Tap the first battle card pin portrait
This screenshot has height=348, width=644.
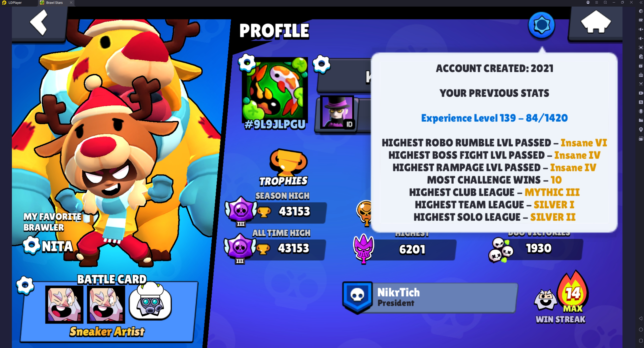[x=64, y=304]
